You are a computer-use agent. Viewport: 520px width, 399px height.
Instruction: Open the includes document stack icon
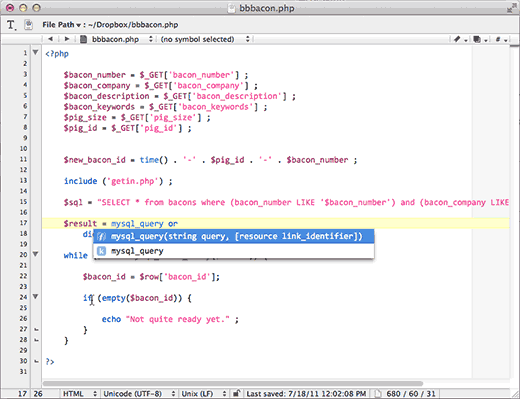point(479,39)
